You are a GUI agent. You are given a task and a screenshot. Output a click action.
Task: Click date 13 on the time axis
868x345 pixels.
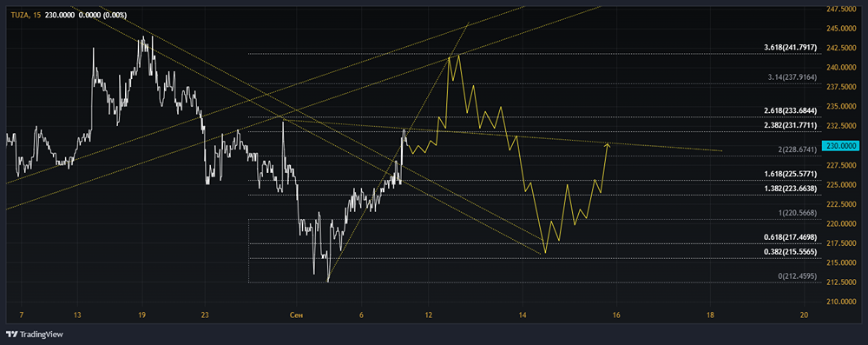click(77, 315)
